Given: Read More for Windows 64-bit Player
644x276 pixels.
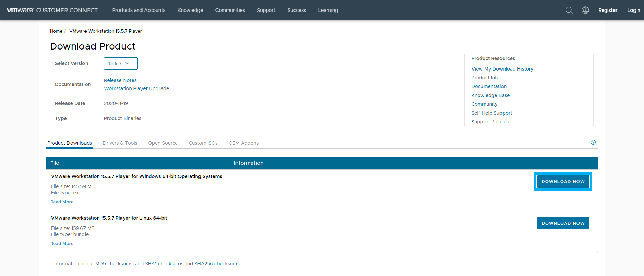Looking at the screenshot, I should [x=62, y=202].
